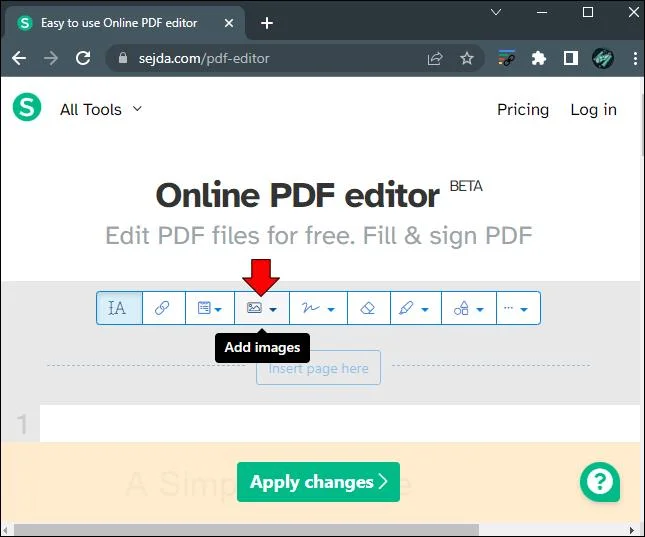Select the Whiteout eraser tool
This screenshot has height=537, width=645.
368,308
